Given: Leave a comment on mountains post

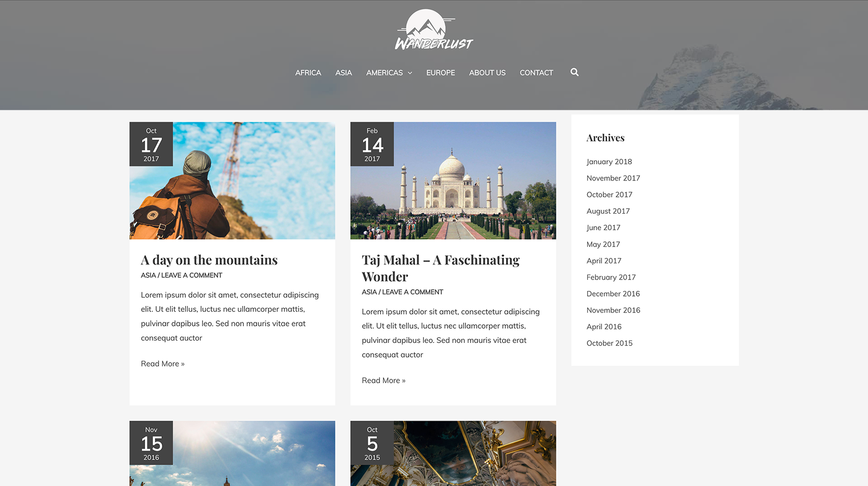Looking at the screenshot, I should click(192, 275).
